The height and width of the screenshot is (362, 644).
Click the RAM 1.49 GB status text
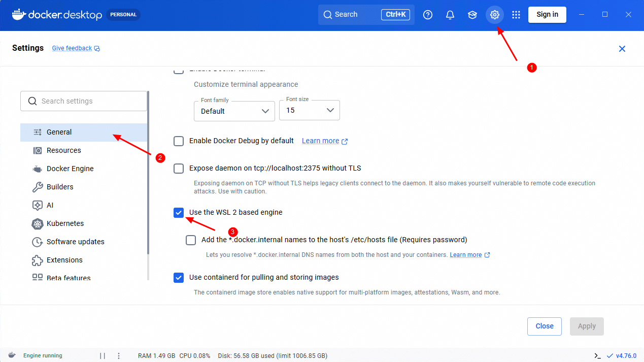click(x=156, y=355)
